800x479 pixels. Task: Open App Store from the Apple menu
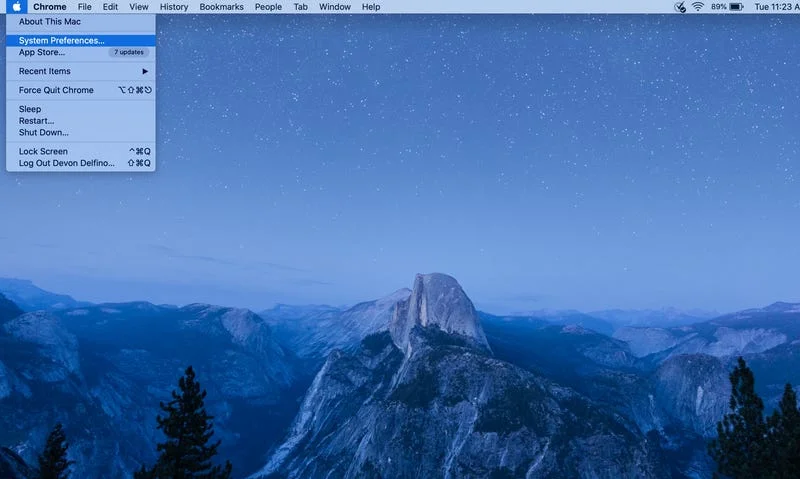(x=42, y=52)
